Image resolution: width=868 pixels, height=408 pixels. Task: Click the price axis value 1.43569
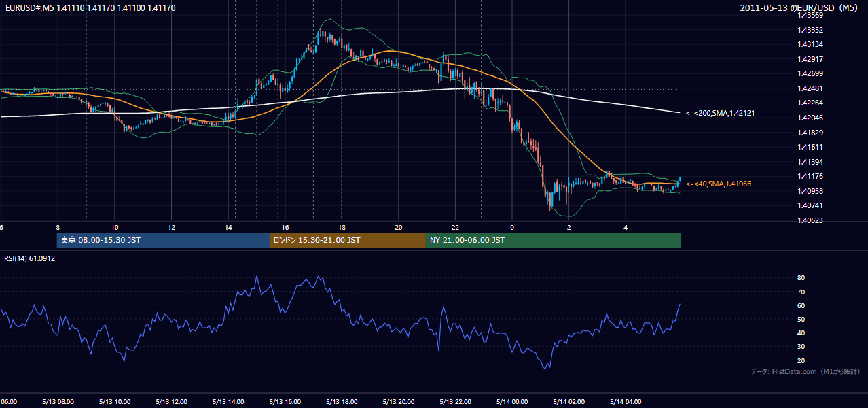810,15
